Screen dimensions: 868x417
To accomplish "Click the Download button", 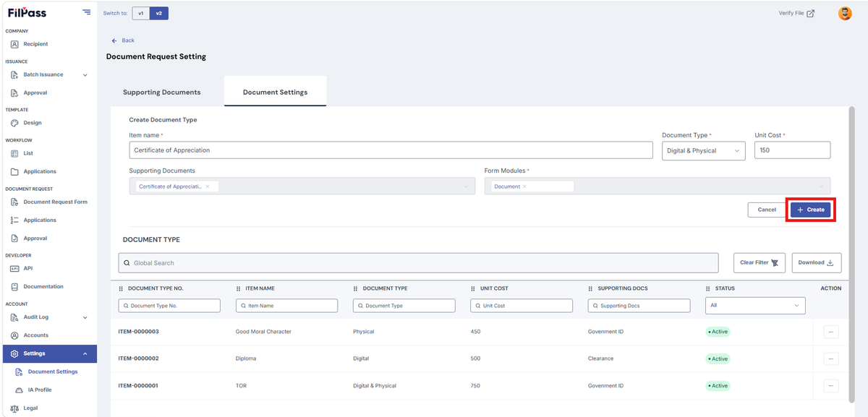I will (x=817, y=262).
